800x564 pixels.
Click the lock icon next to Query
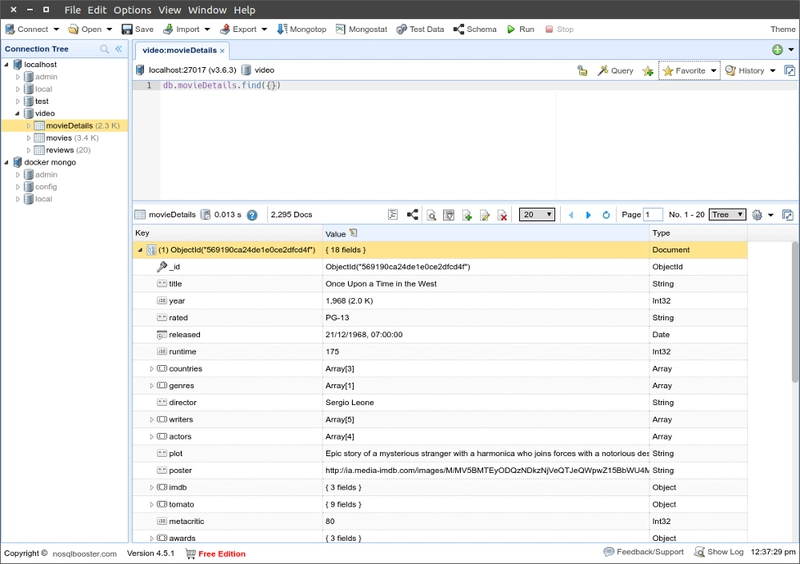582,70
